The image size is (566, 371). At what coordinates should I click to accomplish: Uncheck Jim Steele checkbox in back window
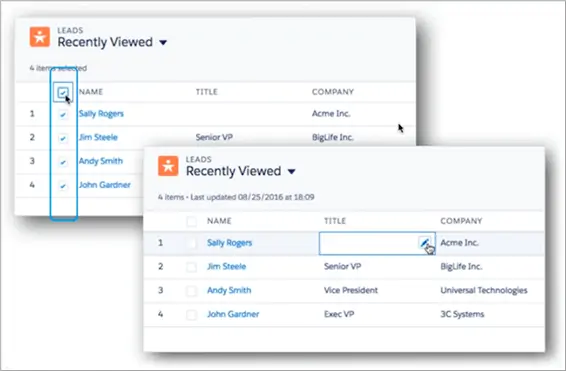63,138
